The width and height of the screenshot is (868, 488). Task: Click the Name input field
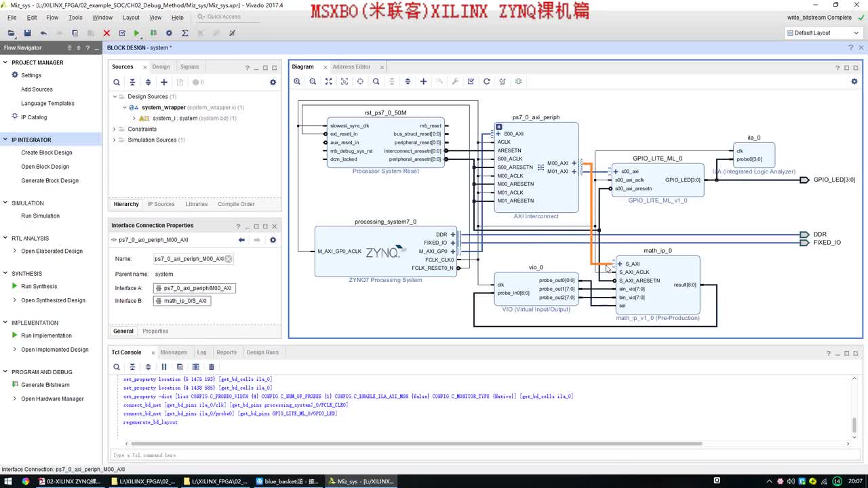pos(193,259)
